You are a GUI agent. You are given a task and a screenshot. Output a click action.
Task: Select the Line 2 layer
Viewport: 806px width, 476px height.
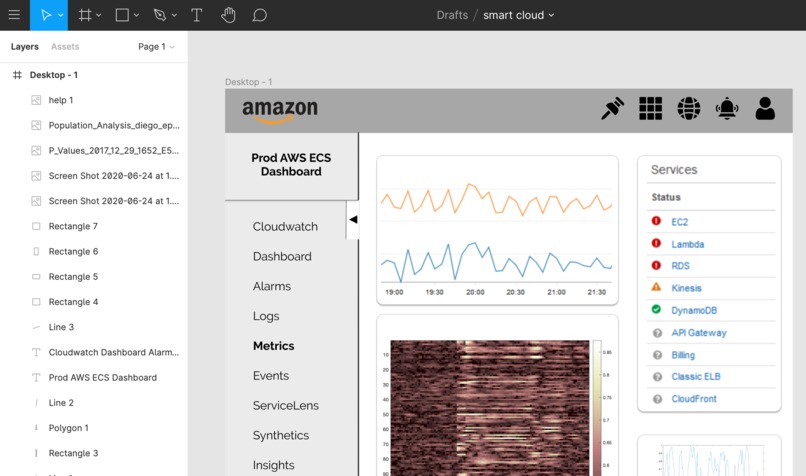[94, 402]
